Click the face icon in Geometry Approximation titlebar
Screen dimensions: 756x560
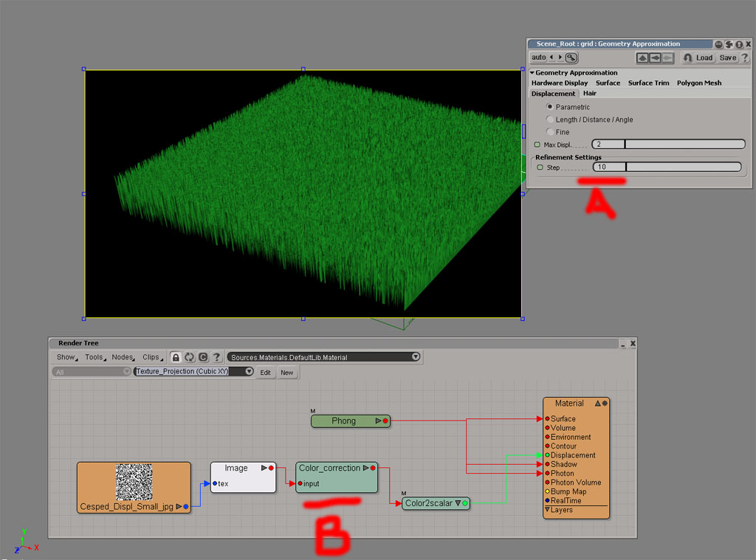pos(719,44)
